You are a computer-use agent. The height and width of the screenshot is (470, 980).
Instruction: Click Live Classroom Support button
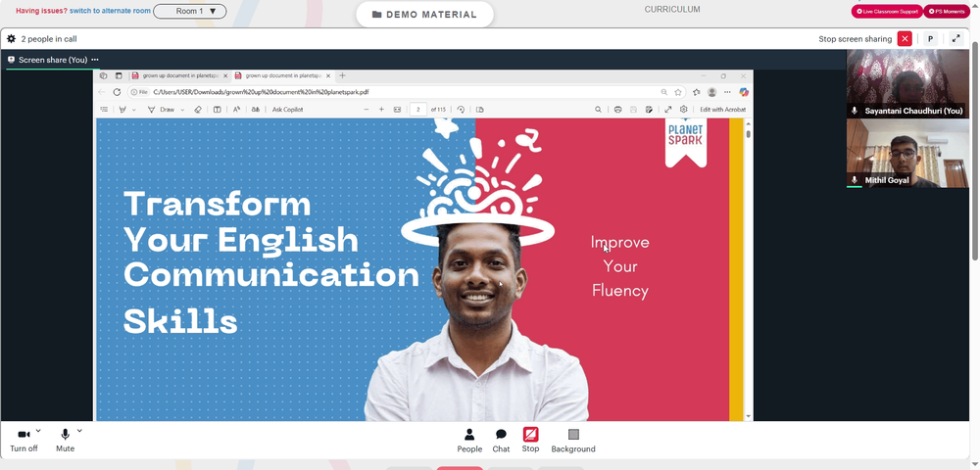[887, 11]
